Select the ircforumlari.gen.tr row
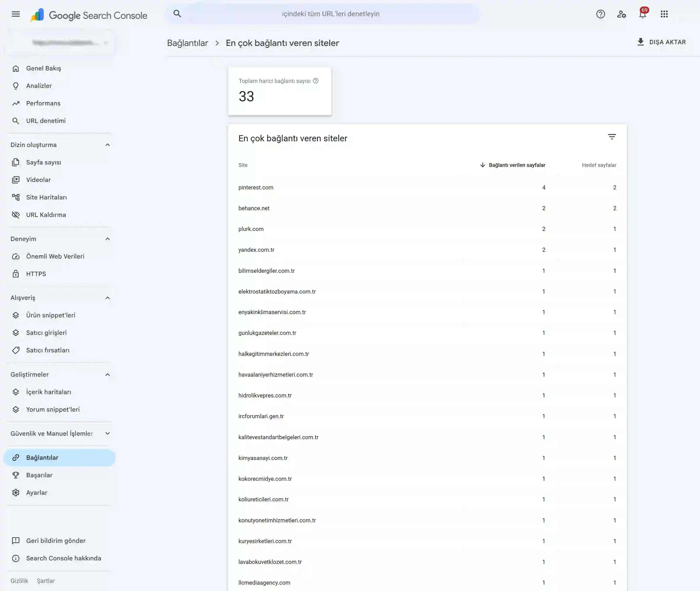700x591 pixels. click(x=427, y=416)
